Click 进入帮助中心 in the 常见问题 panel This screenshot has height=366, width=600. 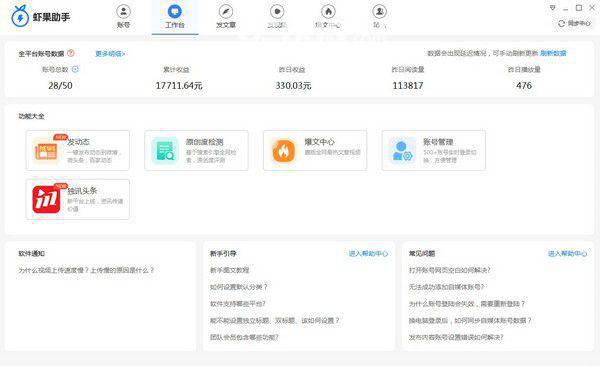(567, 253)
